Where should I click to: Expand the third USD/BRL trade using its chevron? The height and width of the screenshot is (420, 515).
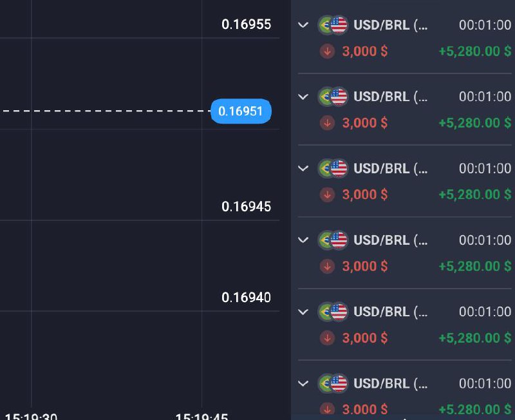pyautogui.click(x=303, y=168)
